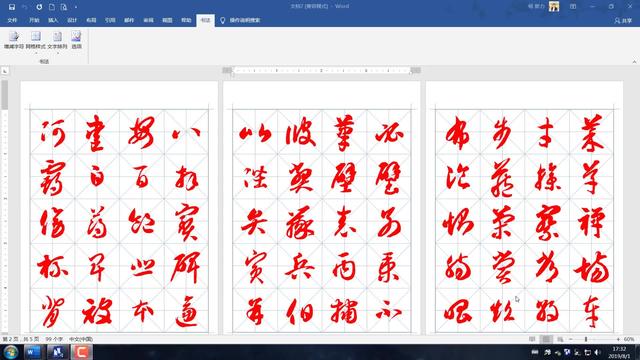Create a new blank document icon

52,7
